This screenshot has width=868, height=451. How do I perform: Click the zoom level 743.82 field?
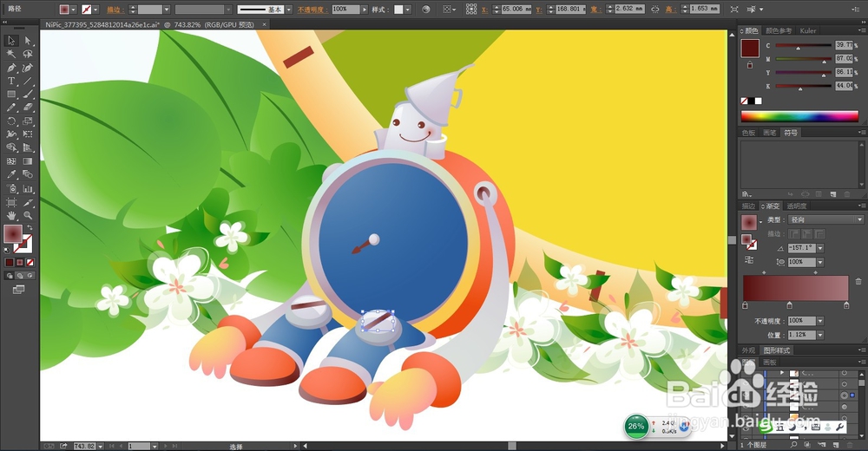85,446
